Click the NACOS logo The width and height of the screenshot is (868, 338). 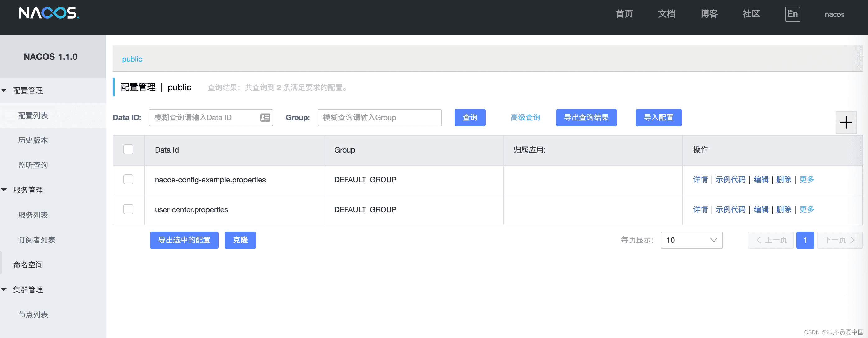[x=49, y=13]
